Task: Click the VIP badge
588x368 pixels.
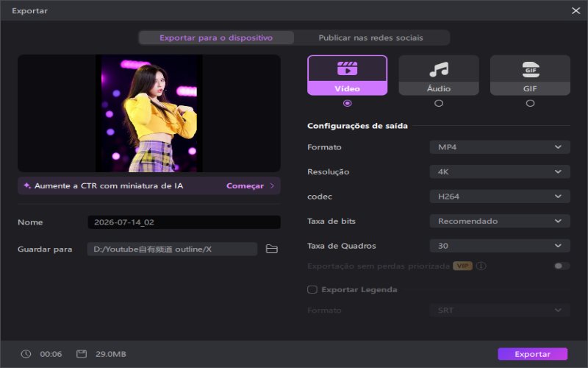Action: [x=462, y=266]
